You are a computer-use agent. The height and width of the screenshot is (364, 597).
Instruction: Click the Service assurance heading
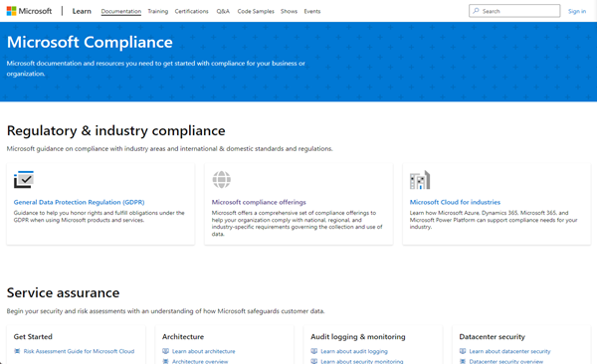pyautogui.click(x=64, y=292)
